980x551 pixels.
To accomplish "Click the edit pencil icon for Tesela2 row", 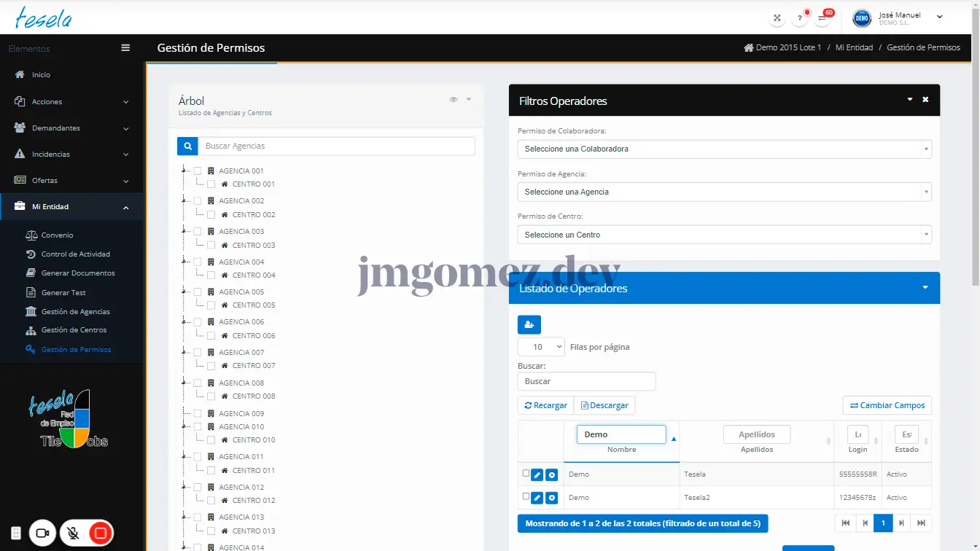I will pyautogui.click(x=537, y=498).
